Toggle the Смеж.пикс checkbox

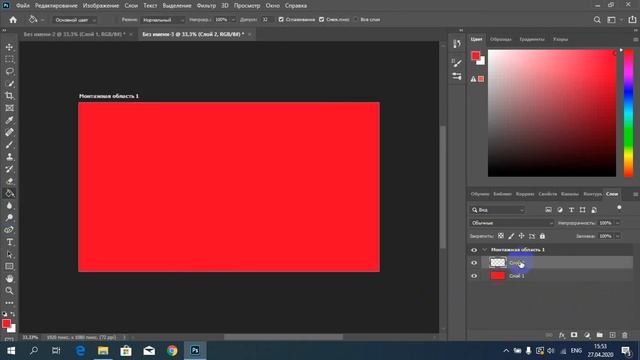(x=322, y=20)
